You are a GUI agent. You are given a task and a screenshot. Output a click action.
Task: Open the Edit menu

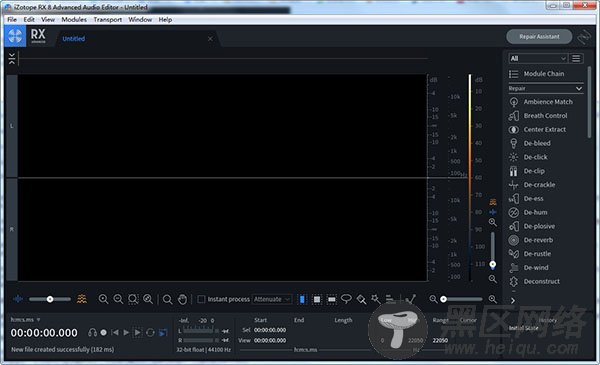click(29, 20)
